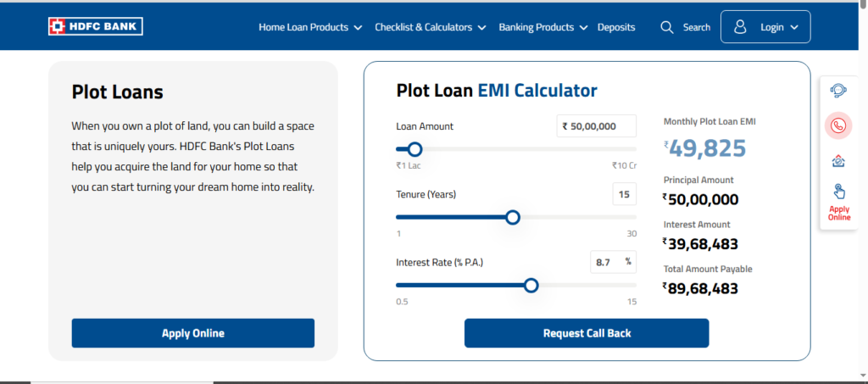Open the headset chat support icon
This screenshot has width=868, height=384.
[x=838, y=91]
